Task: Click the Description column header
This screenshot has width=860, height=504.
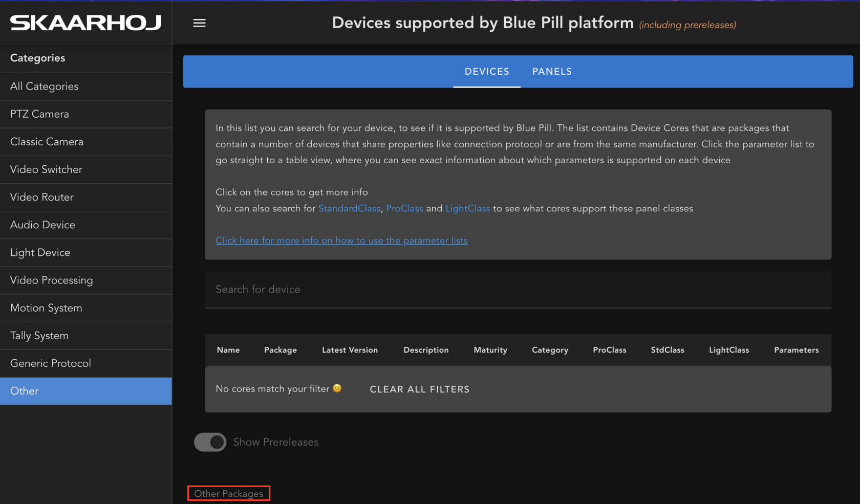Action: (426, 350)
